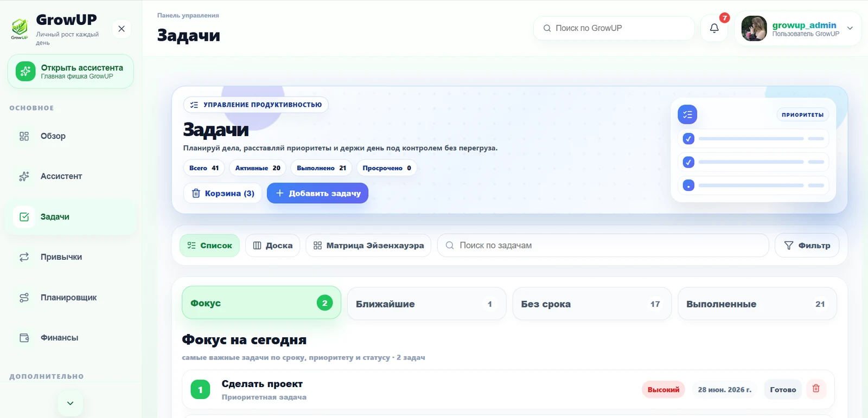
Task: Click the Фокус на сегодня heading
Action: coord(244,340)
